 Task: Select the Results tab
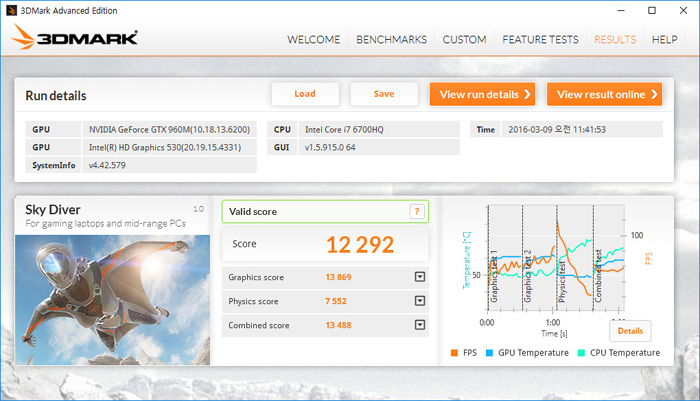click(x=615, y=40)
